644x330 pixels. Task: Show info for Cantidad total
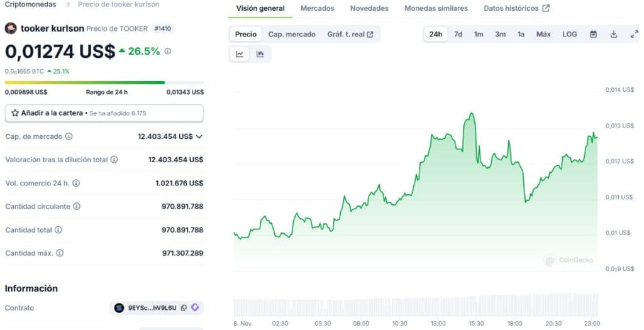[58, 230]
